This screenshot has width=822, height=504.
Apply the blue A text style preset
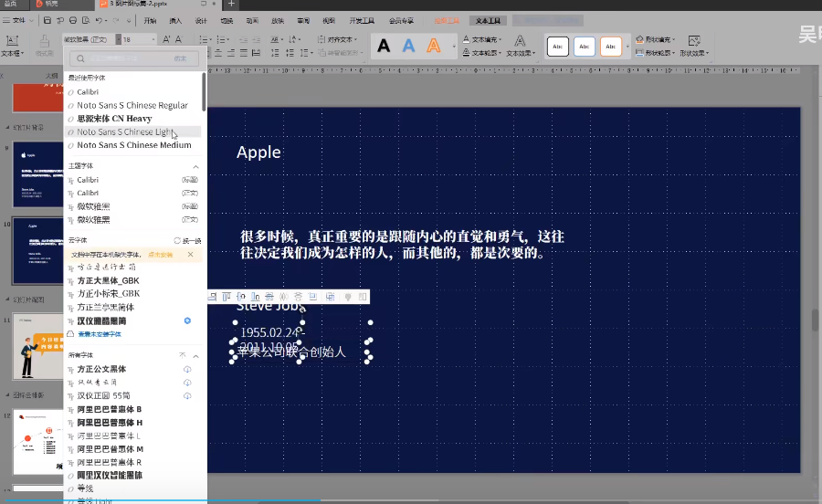[x=408, y=46]
